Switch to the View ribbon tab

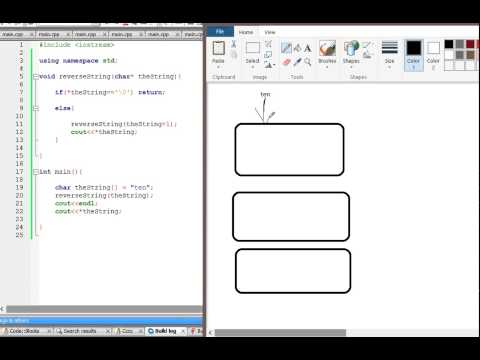tap(270, 32)
